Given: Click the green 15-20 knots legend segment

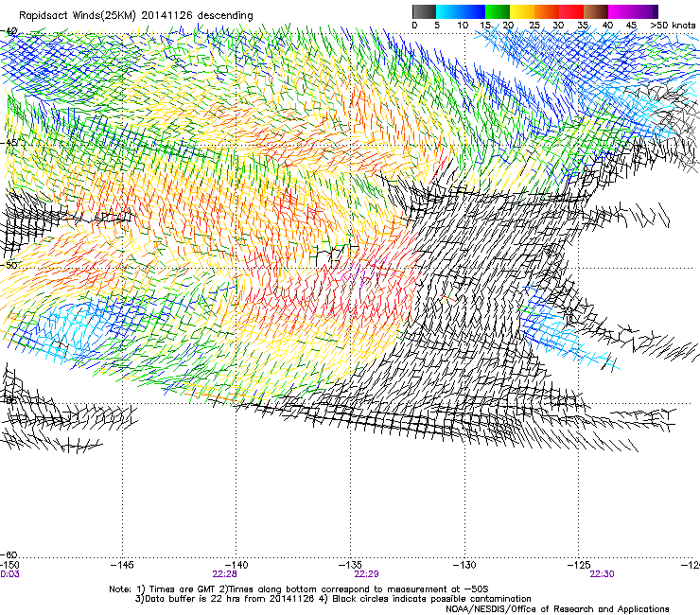Looking at the screenshot, I should click(498, 11).
